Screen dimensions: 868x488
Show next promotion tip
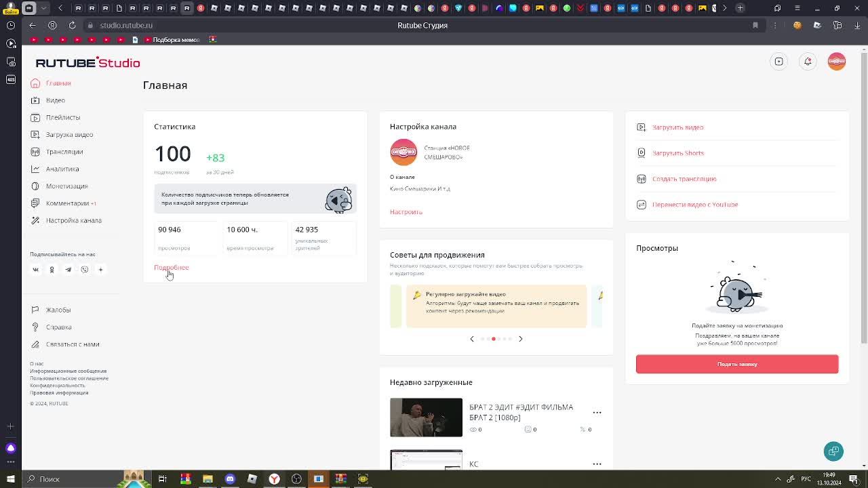521,339
